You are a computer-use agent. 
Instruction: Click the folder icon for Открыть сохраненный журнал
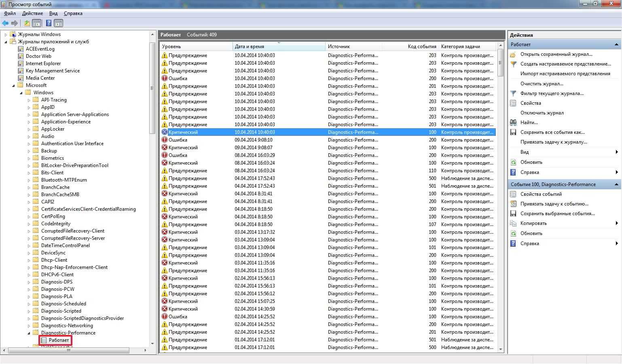point(513,54)
